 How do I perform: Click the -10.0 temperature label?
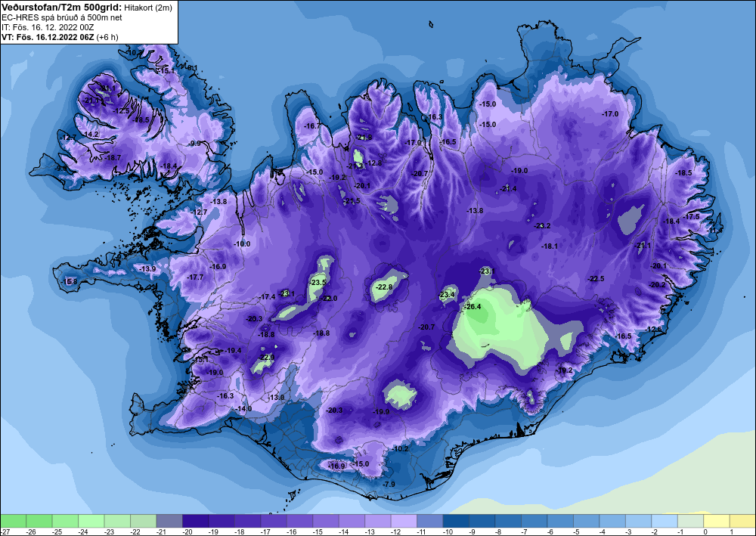point(242,244)
